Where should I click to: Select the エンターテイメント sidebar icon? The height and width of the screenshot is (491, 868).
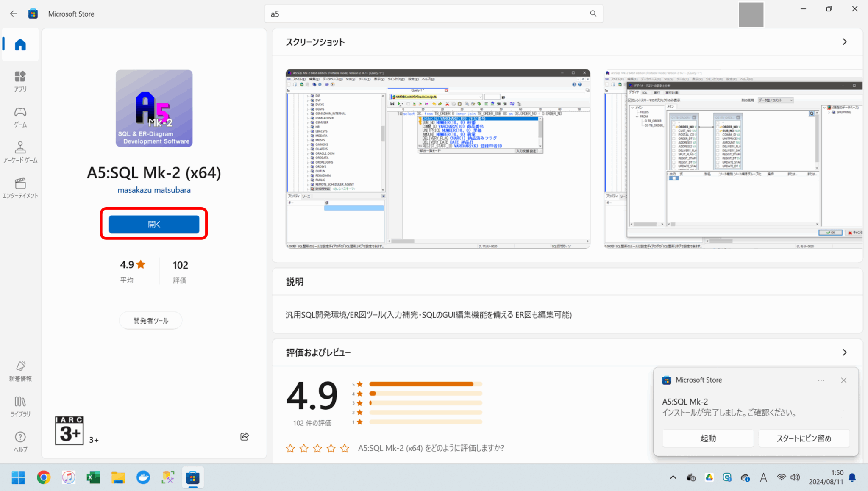20,186
